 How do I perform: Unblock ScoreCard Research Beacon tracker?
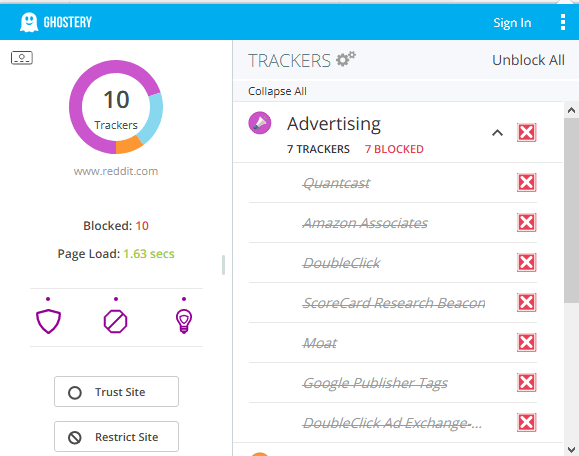[527, 302]
